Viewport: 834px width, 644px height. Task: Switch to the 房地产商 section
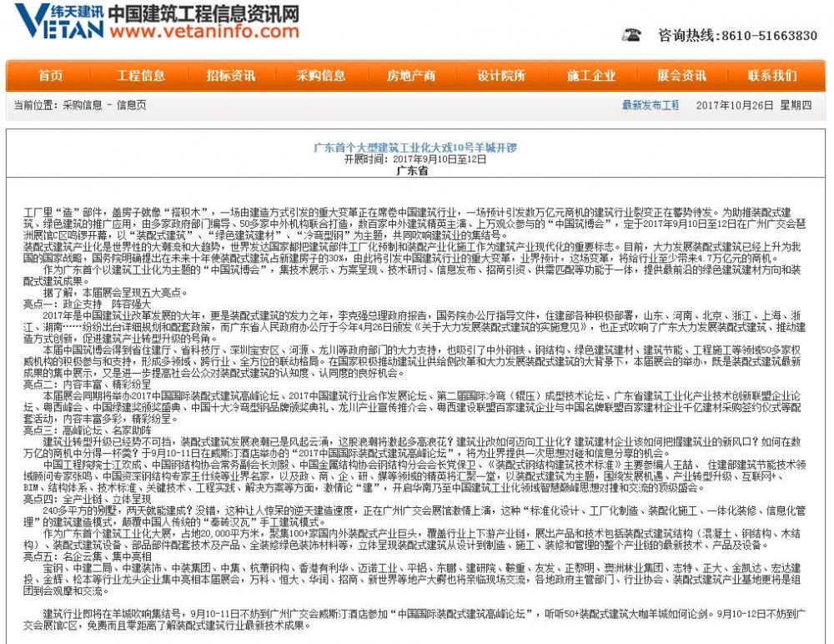[x=411, y=76]
